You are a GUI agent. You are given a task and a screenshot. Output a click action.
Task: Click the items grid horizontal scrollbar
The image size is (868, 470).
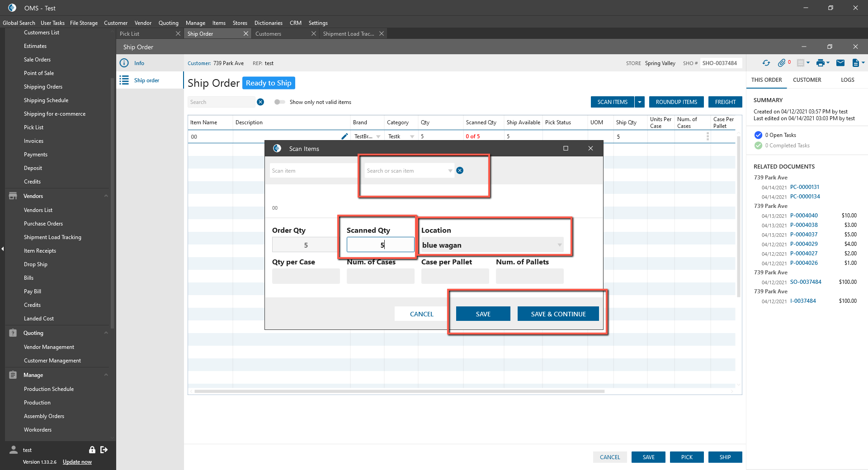tap(399, 391)
